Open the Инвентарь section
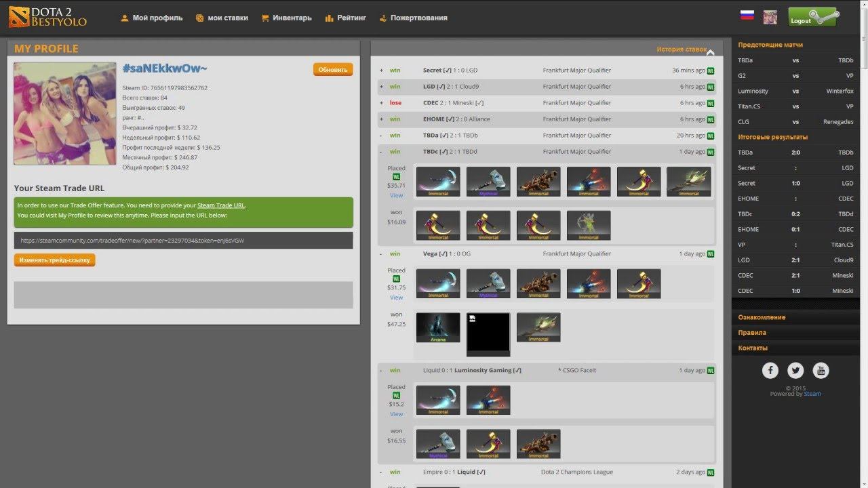Viewport: 868px width, 488px height. [x=286, y=18]
